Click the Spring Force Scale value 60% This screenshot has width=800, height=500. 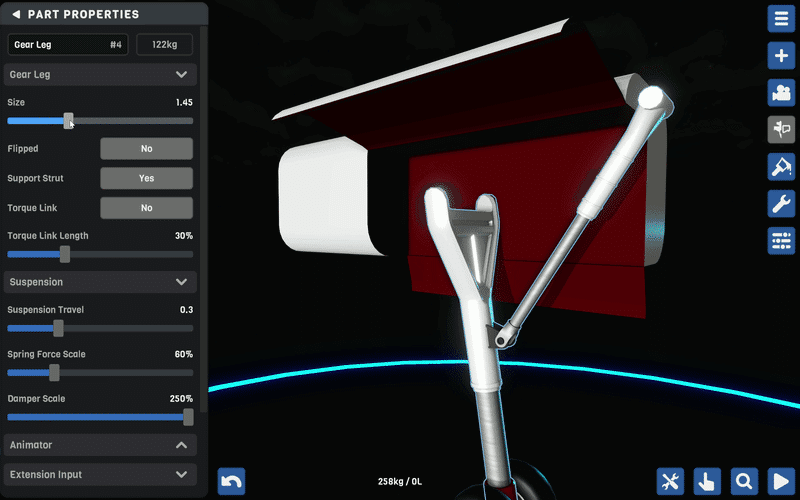point(183,354)
